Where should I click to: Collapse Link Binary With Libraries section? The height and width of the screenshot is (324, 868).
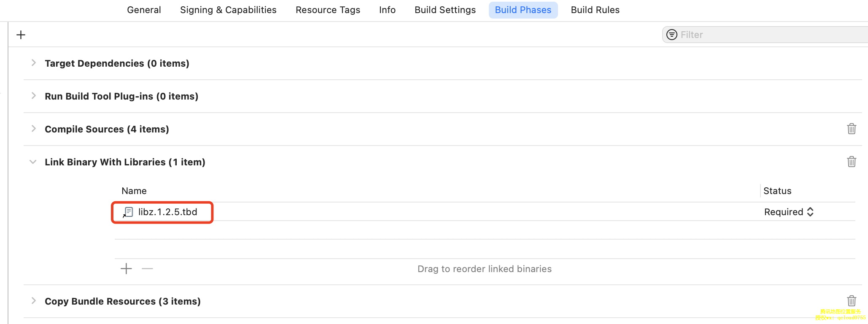pos(33,162)
